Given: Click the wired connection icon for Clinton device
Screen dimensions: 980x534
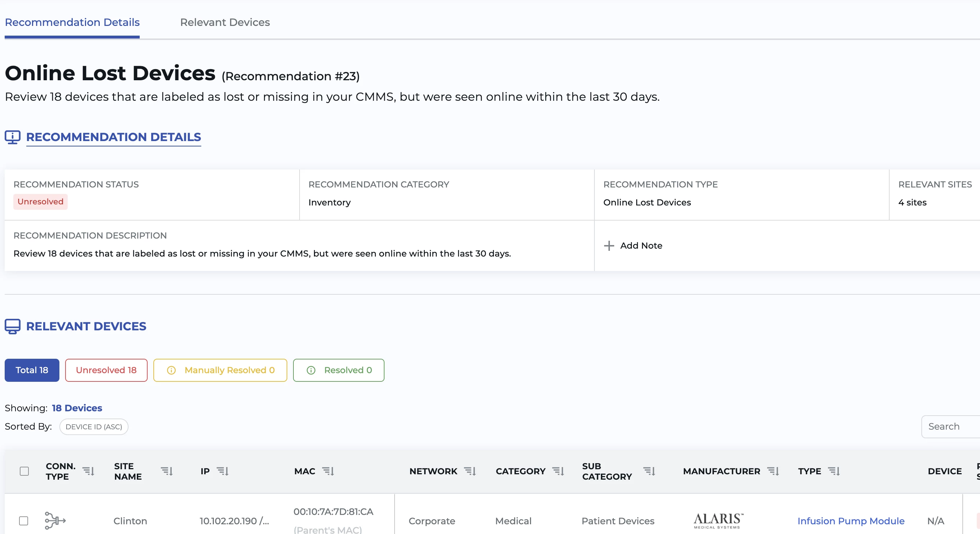Looking at the screenshot, I should click(x=55, y=520).
